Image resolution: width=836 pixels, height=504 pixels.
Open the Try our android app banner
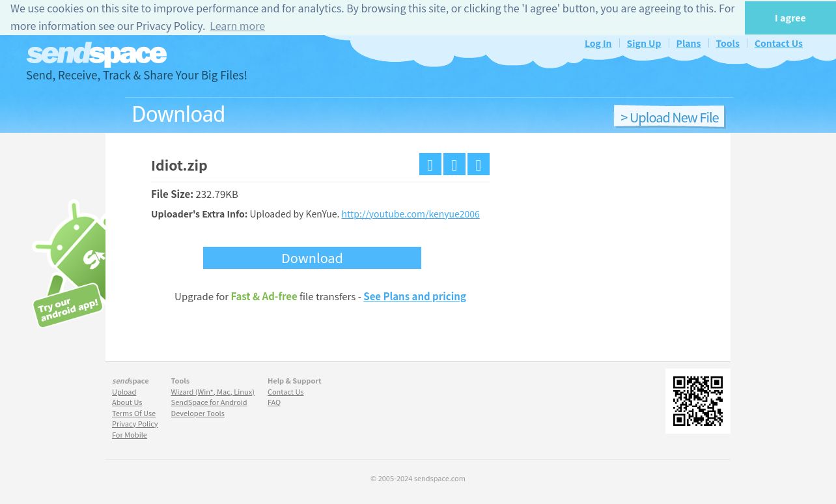point(70,264)
